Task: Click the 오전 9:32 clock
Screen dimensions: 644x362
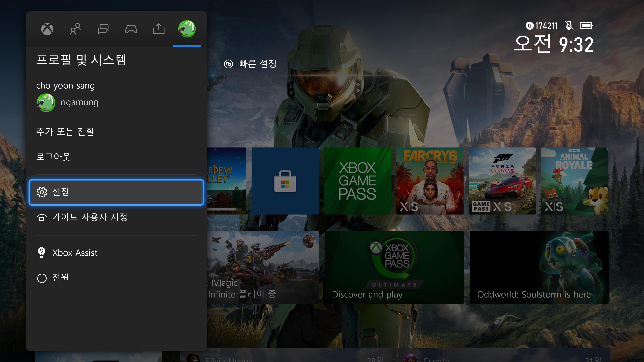Action: tap(554, 44)
